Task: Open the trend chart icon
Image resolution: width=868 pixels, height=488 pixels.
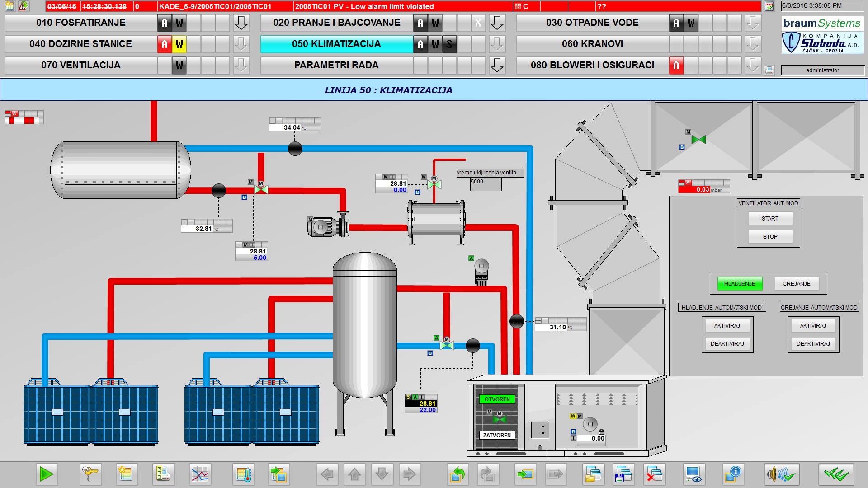Action: point(199,474)
